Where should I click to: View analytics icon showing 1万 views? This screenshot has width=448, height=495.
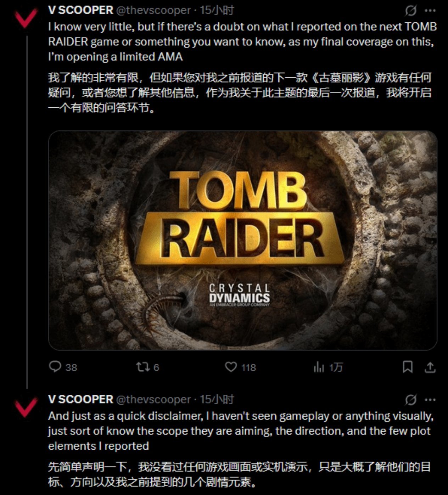tap(319, 367)
